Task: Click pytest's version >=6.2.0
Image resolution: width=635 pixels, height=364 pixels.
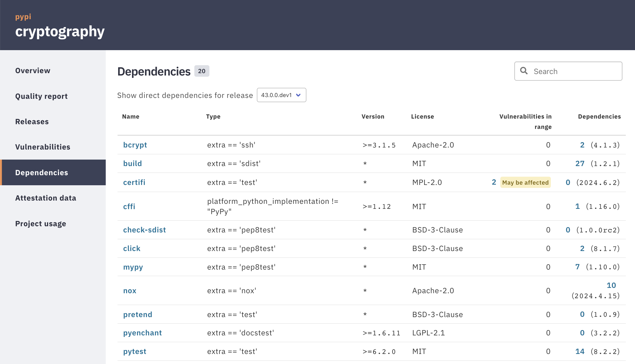Action: pos(379,352)
